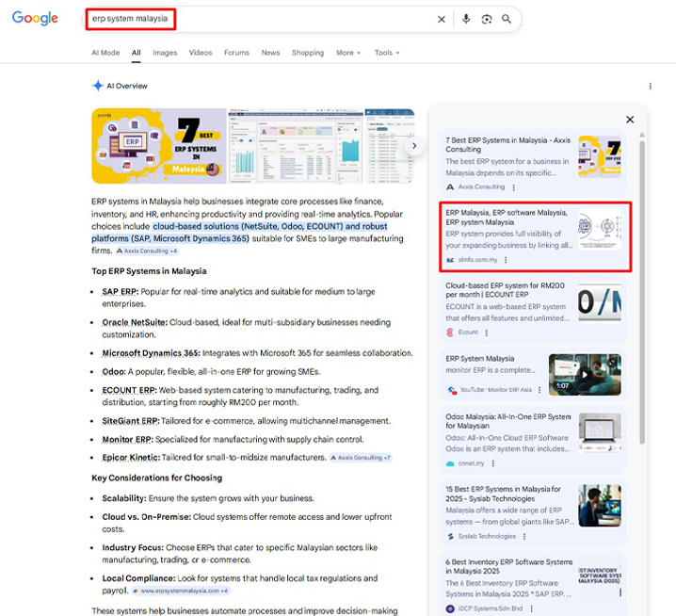Screen dimensions: 676x616
Task: Click the Syslab Technologies photo thumbnail
Action: pos(600,506)
